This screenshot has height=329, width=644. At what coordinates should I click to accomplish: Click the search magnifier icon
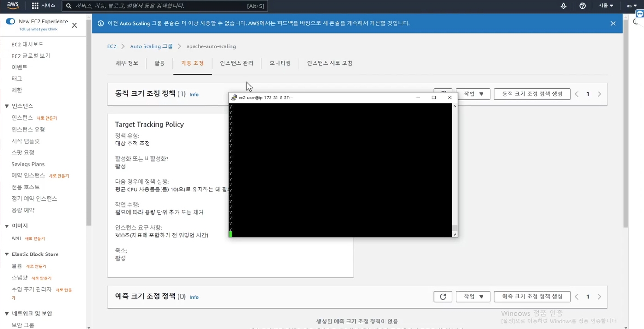coord(69,6)
